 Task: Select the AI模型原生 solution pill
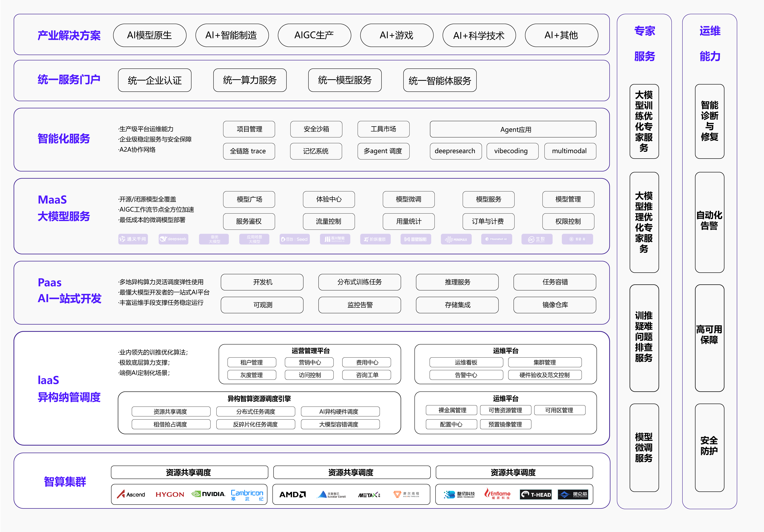tap(150, 35)
